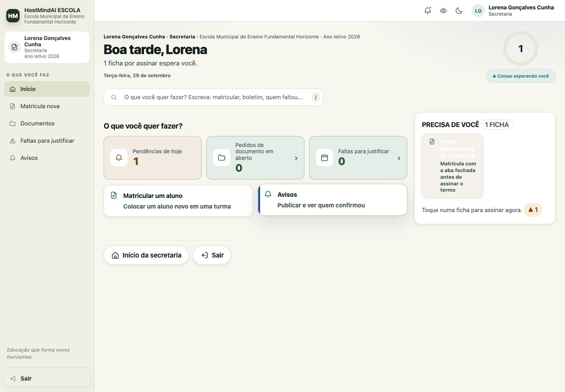Switch to dark mode with moon icon
565x392 pixels.
(x=459, y=11)
